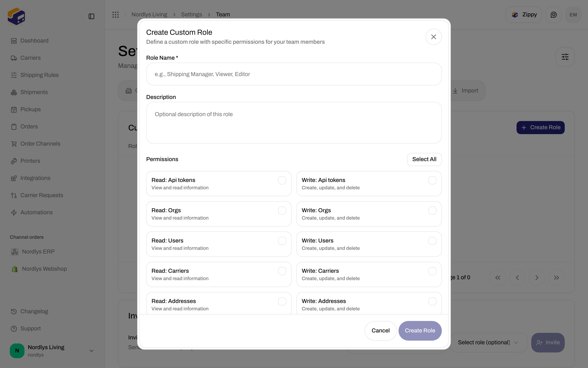Open the EM user avatar
588x368 pixels.
[x=573, y=15]
